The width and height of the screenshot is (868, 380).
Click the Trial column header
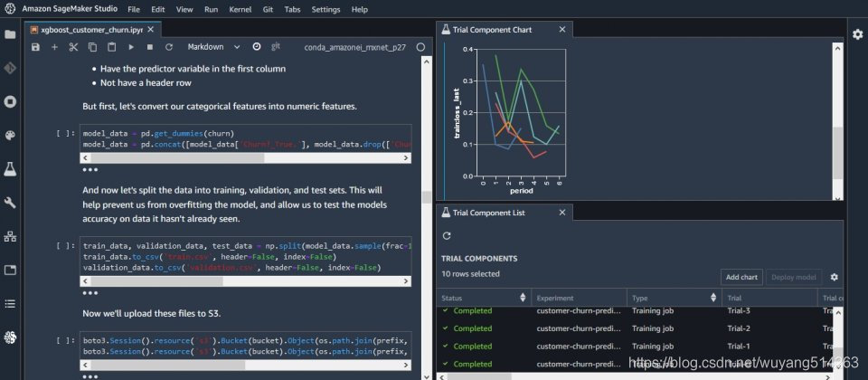click(x=769, y=298)
